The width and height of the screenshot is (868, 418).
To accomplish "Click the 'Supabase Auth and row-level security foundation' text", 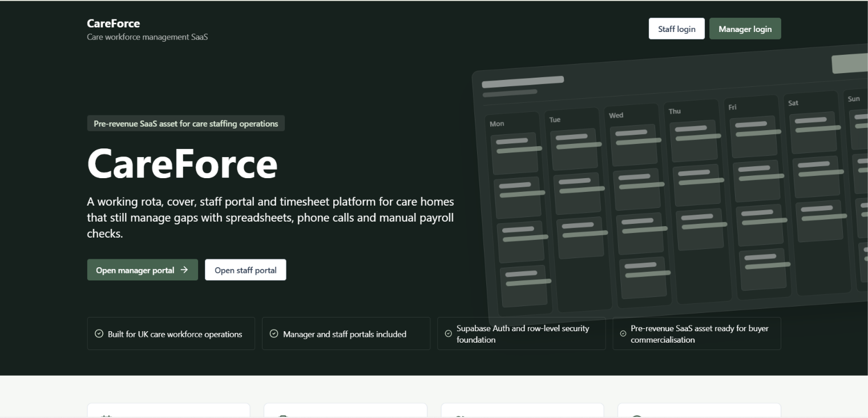I will [523, 334].
